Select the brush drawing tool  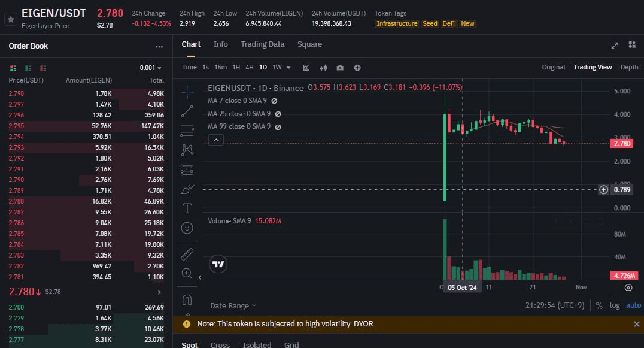pos(187,189)
